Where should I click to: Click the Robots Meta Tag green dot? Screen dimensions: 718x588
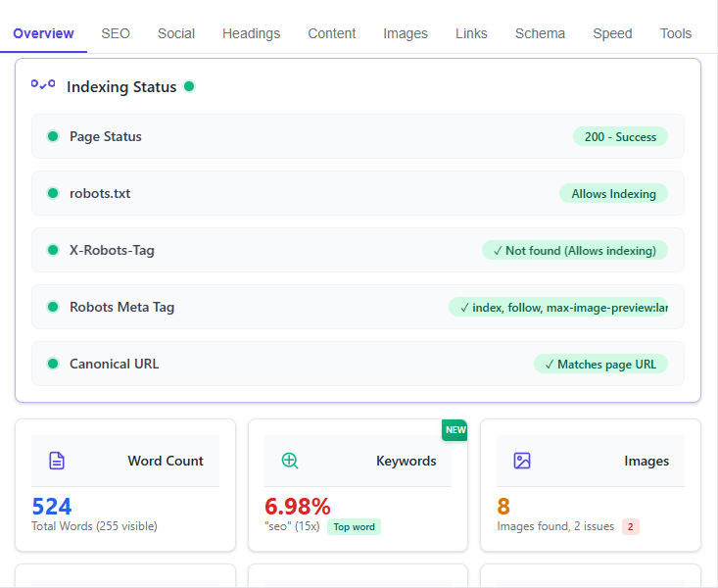click(53, 307)
